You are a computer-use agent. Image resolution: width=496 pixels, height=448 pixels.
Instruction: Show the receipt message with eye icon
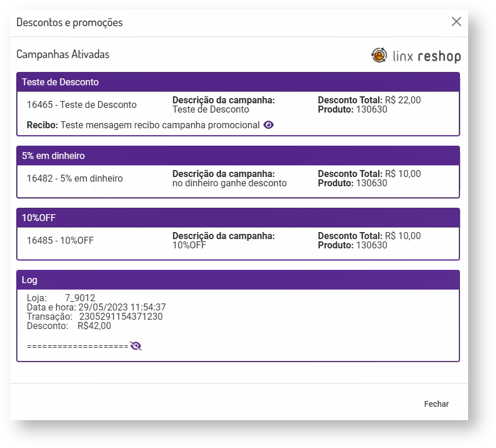coord(268,125)
